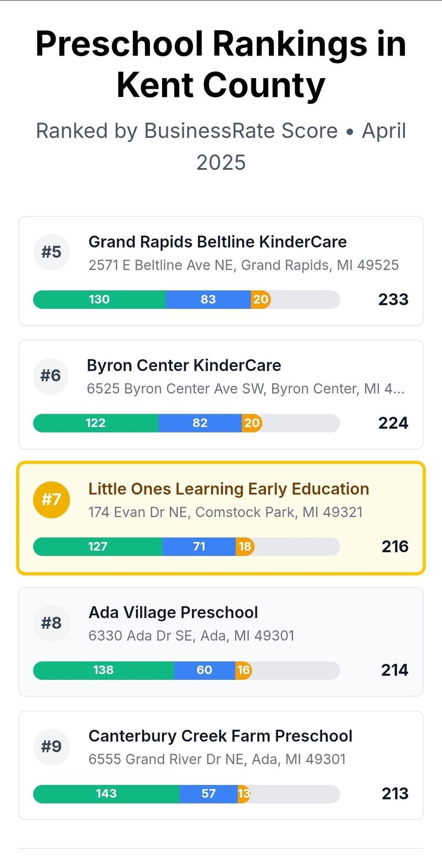This screenshot has height=868, width=442.
Task: Click the total score 216
Action: [x=395, y=547]
